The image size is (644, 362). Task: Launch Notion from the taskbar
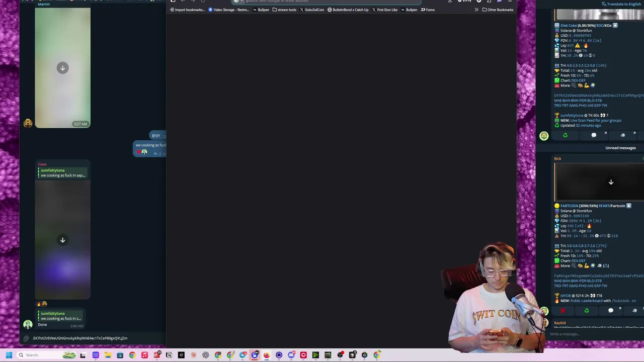pyautogui.click(x=169, y=355)
